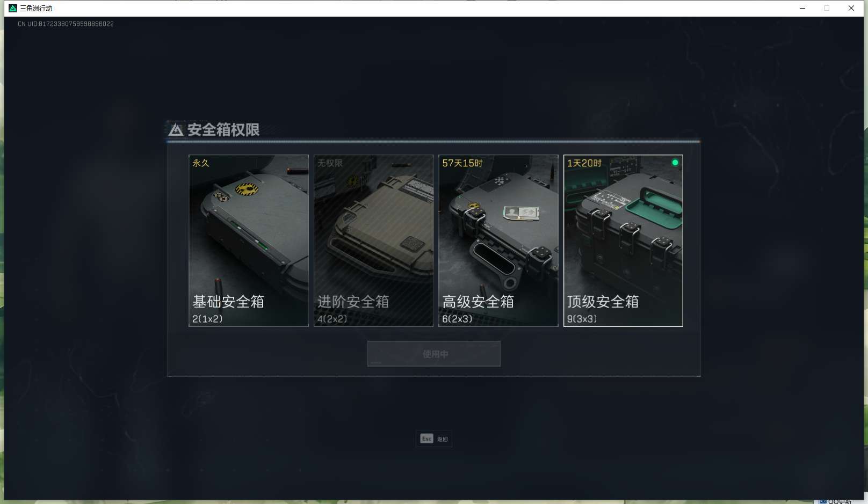The height and width of the screenshot is (504, 868).
Task: Click the 1天20时 remaining time label
Action: point(584,163)
